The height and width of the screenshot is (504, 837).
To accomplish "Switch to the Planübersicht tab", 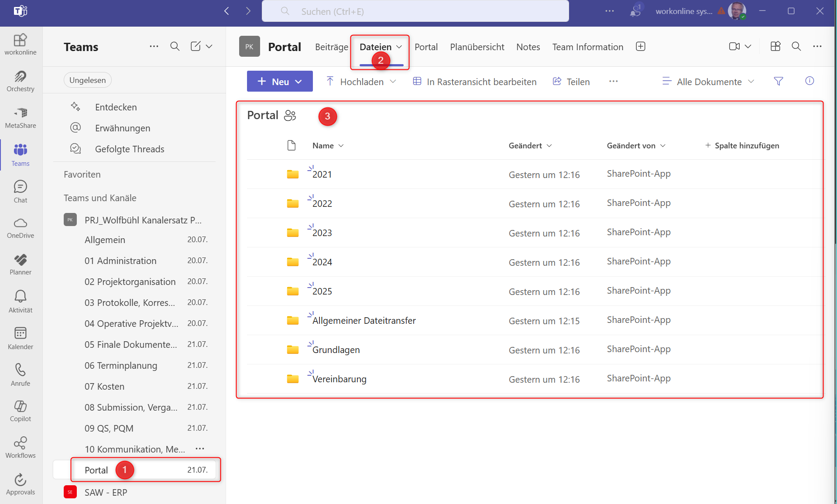I will pyautogui.click(x=477, y=47).
